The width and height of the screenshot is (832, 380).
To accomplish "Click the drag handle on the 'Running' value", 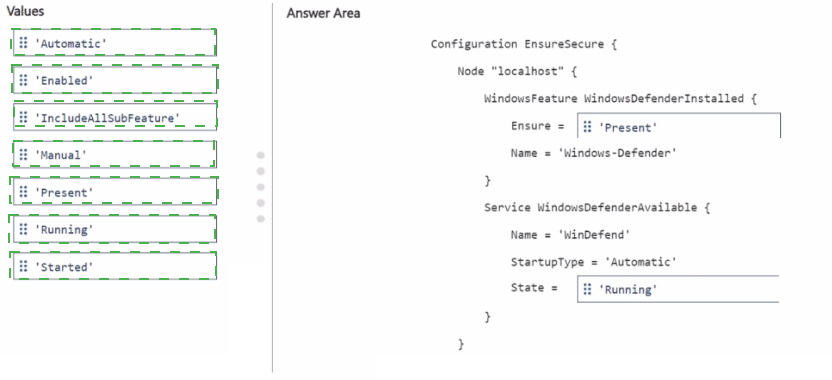I will [23, 229].
